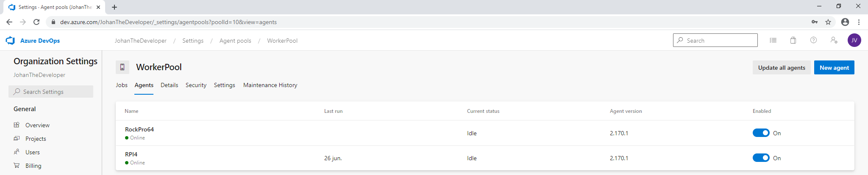This screenshot has height=175, width=868.
Task: Click the Chrome profile icon
Action: (x=845, y=22)
